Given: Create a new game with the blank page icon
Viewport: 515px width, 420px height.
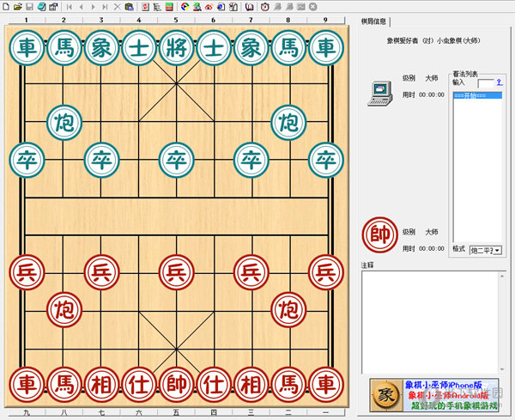Looking at the screenshot, I should (6, 7).
